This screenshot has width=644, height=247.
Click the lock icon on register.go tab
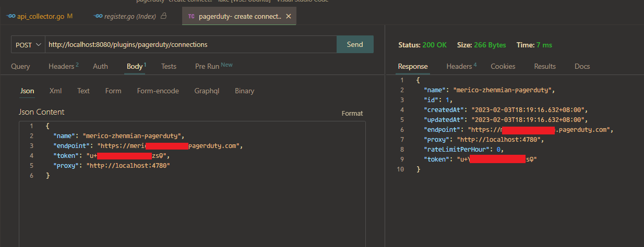coord(164,16)
